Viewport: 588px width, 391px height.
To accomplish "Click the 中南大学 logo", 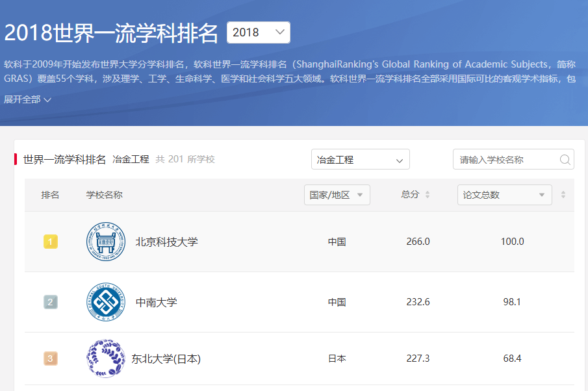I will coord(106,302).
